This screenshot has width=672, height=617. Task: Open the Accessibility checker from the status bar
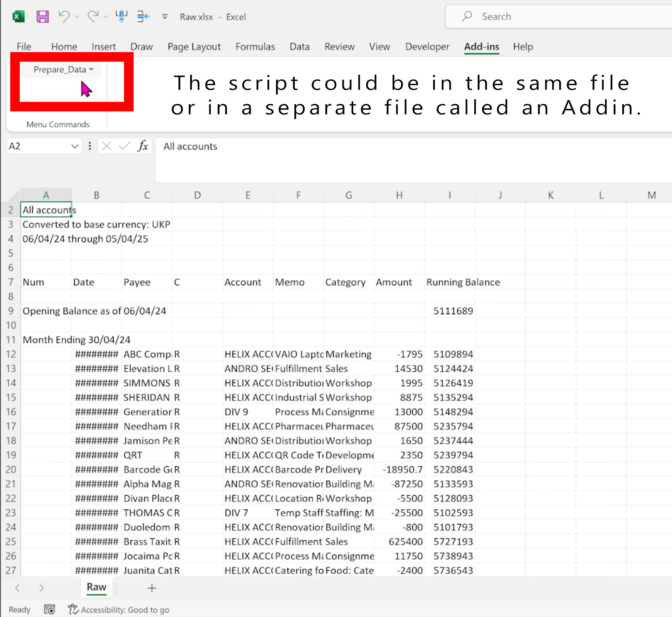[x=73, y=610]
